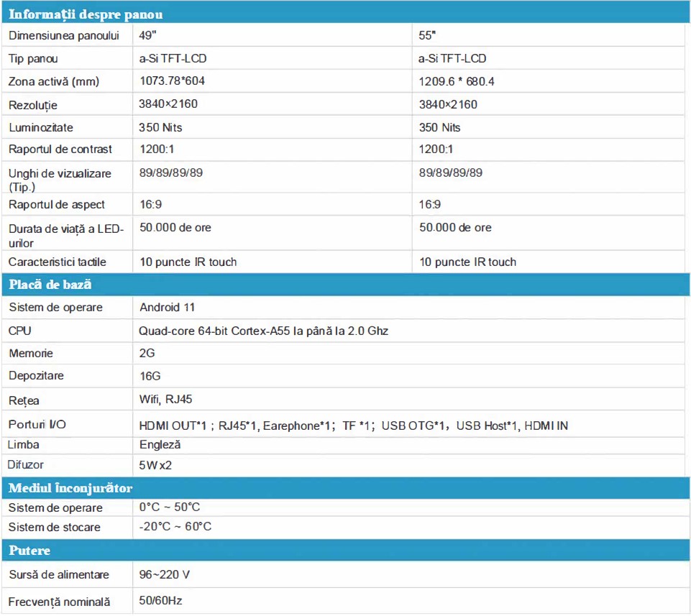Select the 'Wifi, RJ45' value
This screenshot has height=616, width=691.
pyautogui.click(x=165, y=399)
